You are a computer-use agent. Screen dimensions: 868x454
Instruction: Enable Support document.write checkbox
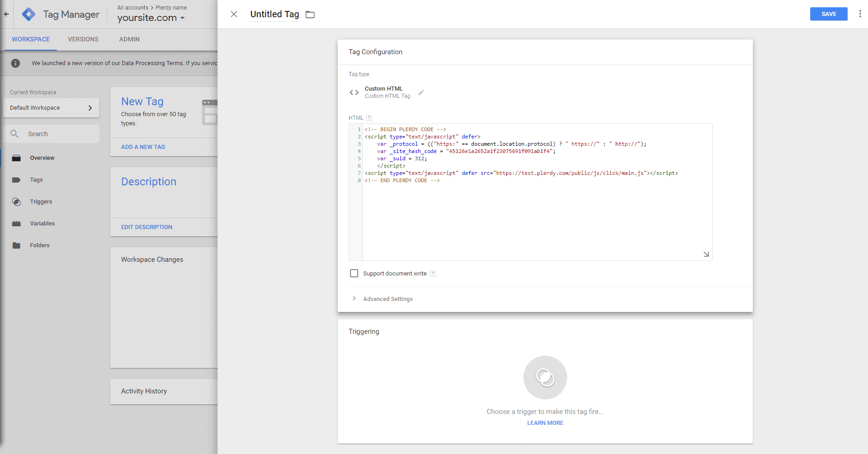(x=354, y=273)
